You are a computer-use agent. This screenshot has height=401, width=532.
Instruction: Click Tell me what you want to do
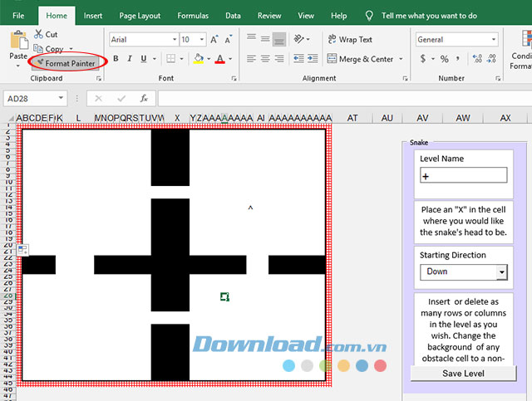(x=429, y=15)
